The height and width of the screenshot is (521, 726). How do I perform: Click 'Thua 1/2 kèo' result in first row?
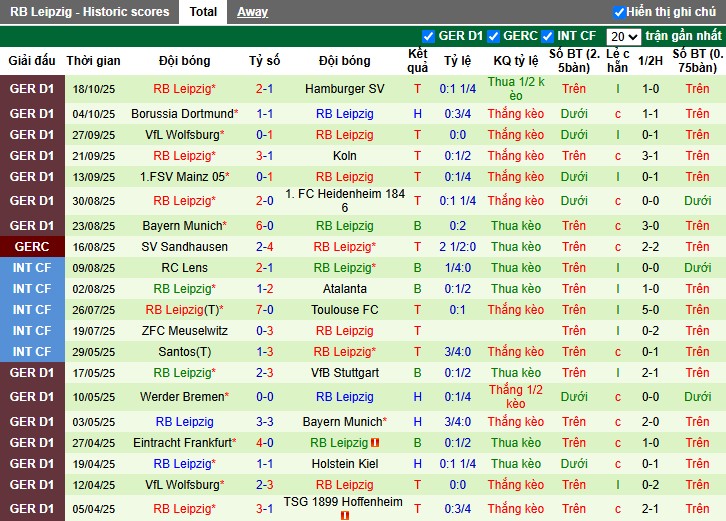click(x=516, y=88)
